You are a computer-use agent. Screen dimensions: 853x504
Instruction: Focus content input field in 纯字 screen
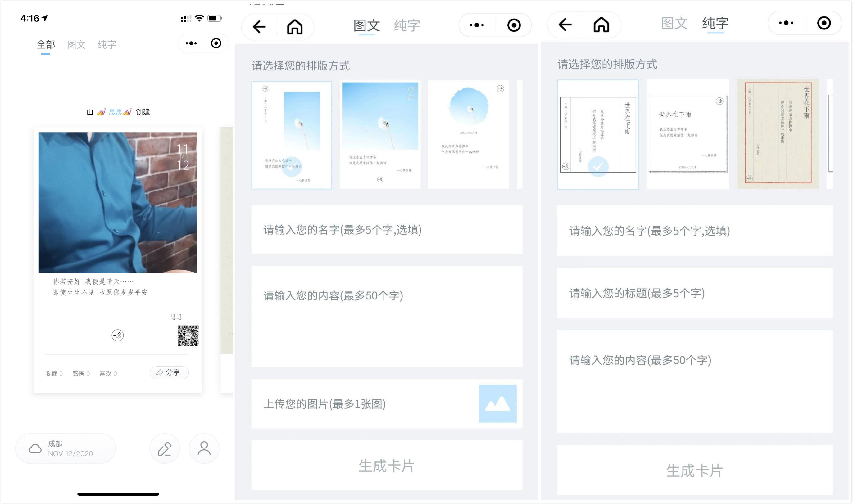694,381
